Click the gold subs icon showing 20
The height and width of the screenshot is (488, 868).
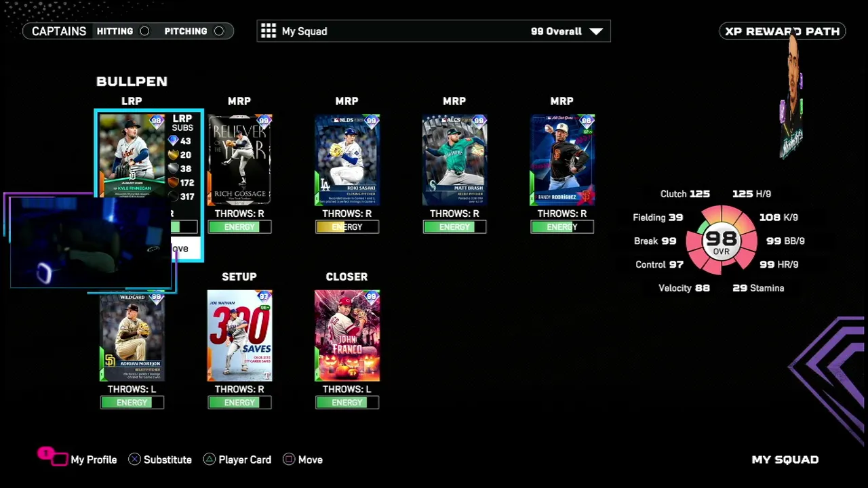coord(173,155)
